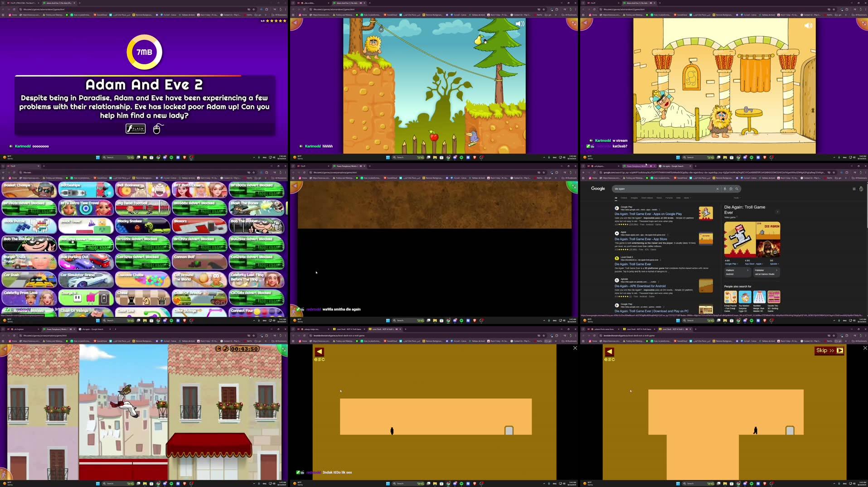Click the esc back button in the Level Devil window without Skip
868x487 pixels.
coord(320,352)
